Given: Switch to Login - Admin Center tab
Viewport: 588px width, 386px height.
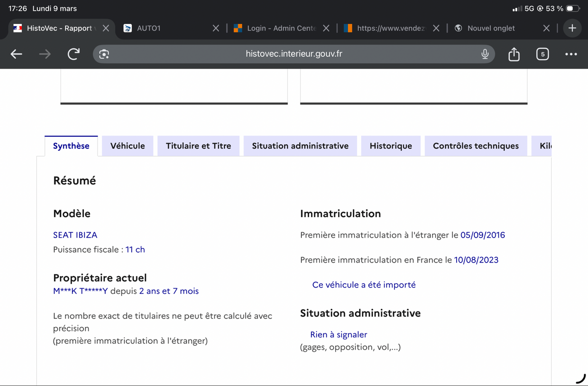Looking at the screenshot, I should 279,28.
